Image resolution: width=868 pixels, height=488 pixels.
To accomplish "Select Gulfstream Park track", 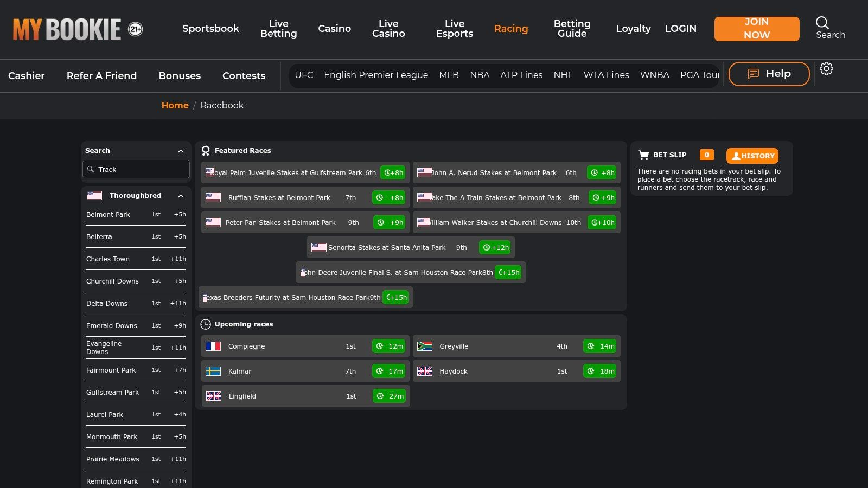I will point(136,393).
